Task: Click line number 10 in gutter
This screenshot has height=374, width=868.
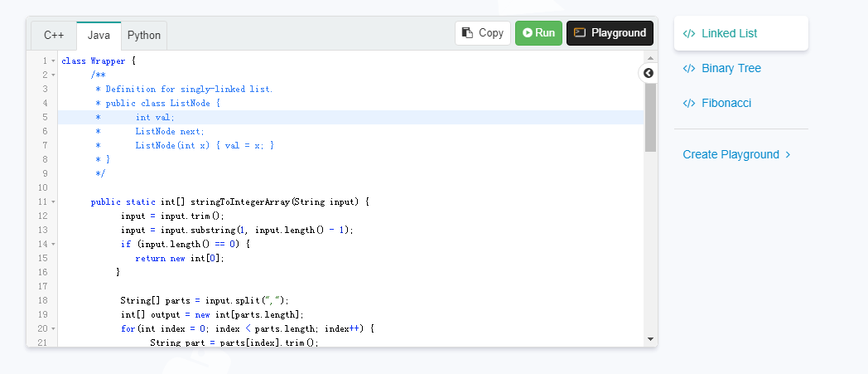Action: tap(43, 188)
